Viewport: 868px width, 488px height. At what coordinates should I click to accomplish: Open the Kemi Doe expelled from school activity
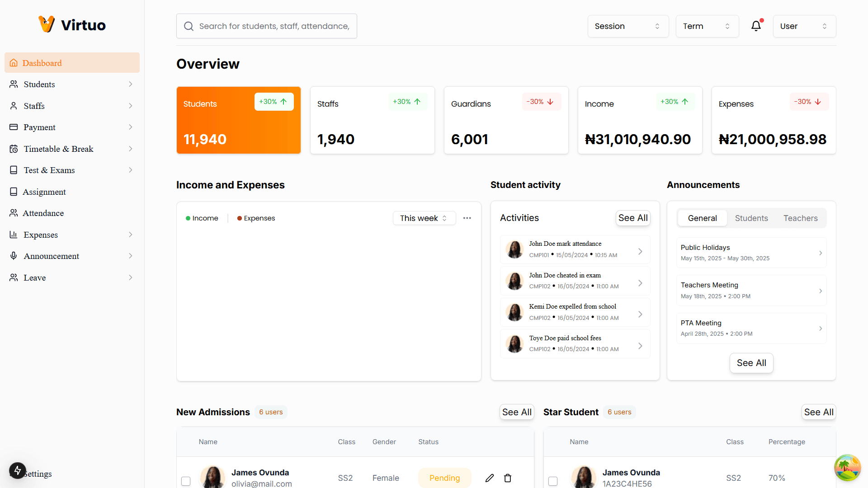click(x=575, y=312)
